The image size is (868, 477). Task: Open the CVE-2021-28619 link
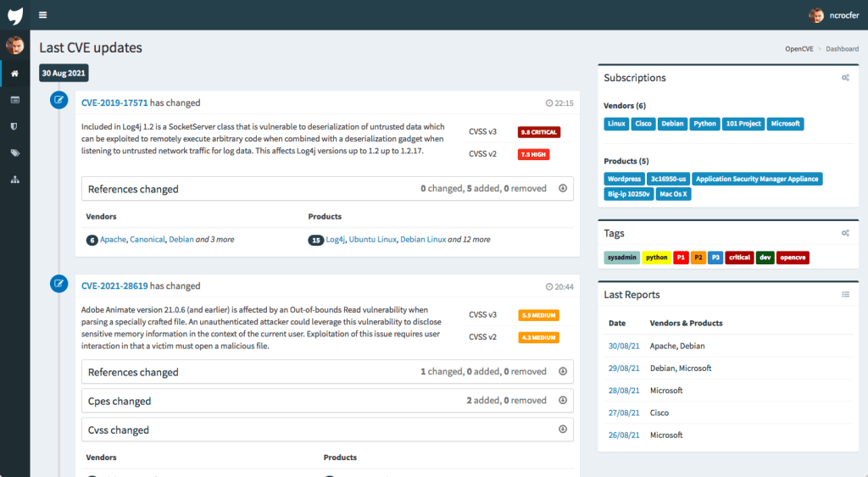pyautogui.click(x=114, y=286)
